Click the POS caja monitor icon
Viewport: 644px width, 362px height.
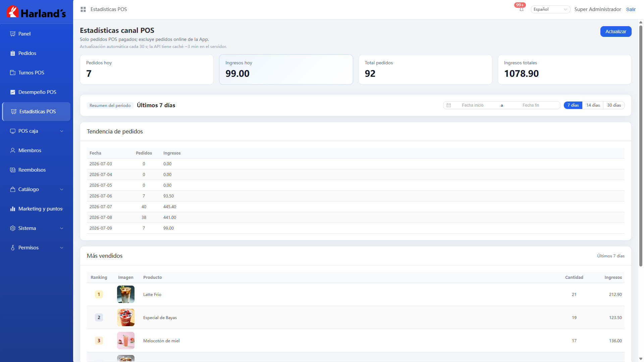pyautogui.click(x=13, y=131)
